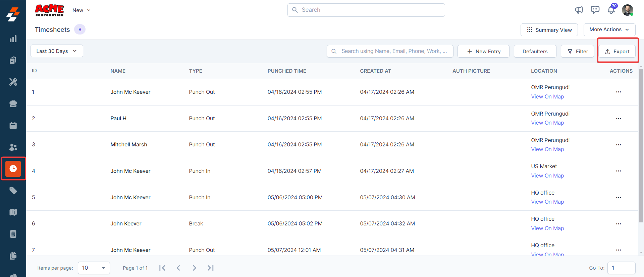Open the tools wrench sidebar icon
This screenshot has height=277, width=644.
[13, 82]
